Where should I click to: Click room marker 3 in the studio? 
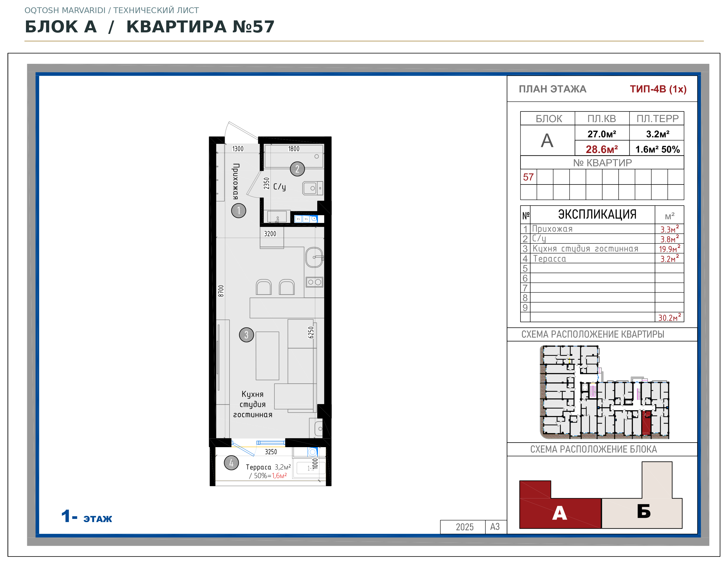246,335
